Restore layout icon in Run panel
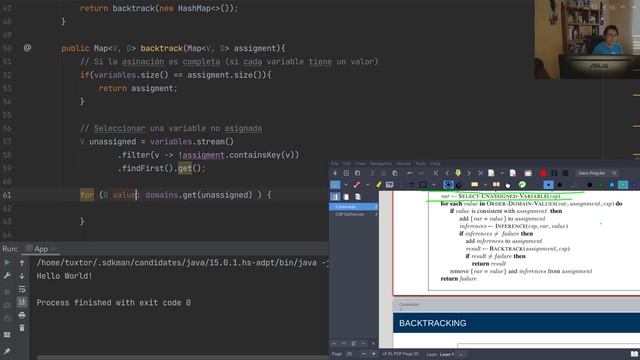The width and height of the screenshot is (640, 360). point(7,335)
